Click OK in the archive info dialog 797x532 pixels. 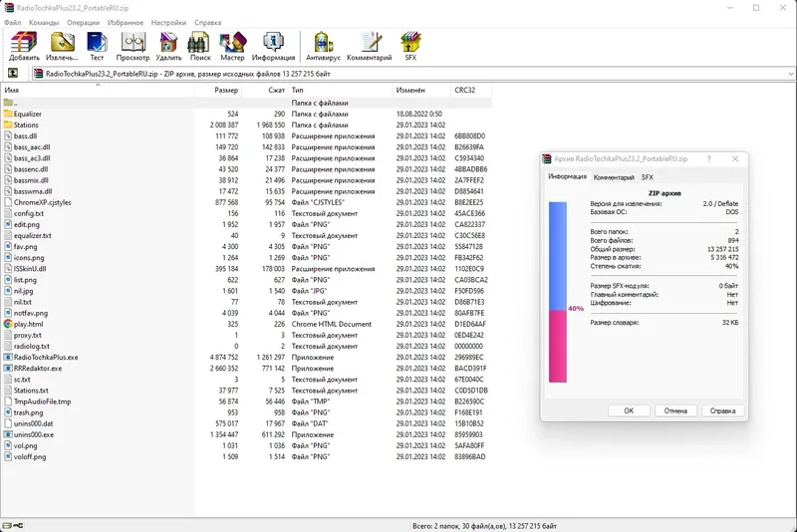coord(629,410)
